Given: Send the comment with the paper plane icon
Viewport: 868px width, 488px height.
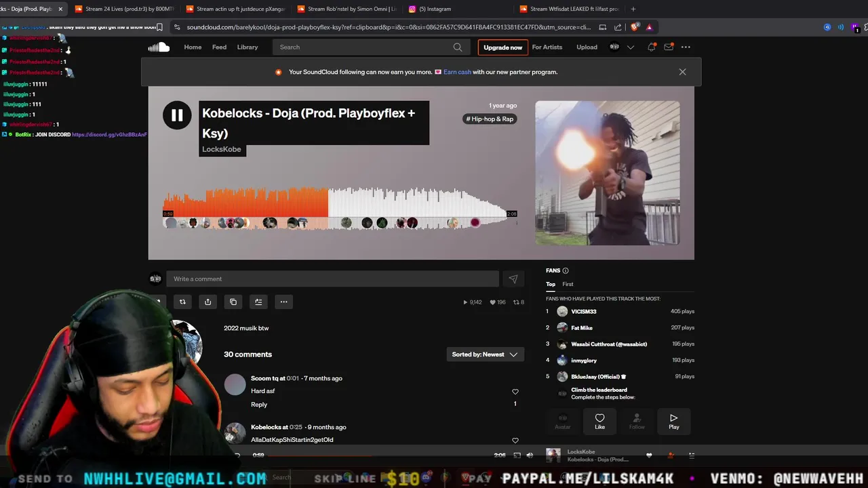Looking at the screenshot, I should (513, 279).
